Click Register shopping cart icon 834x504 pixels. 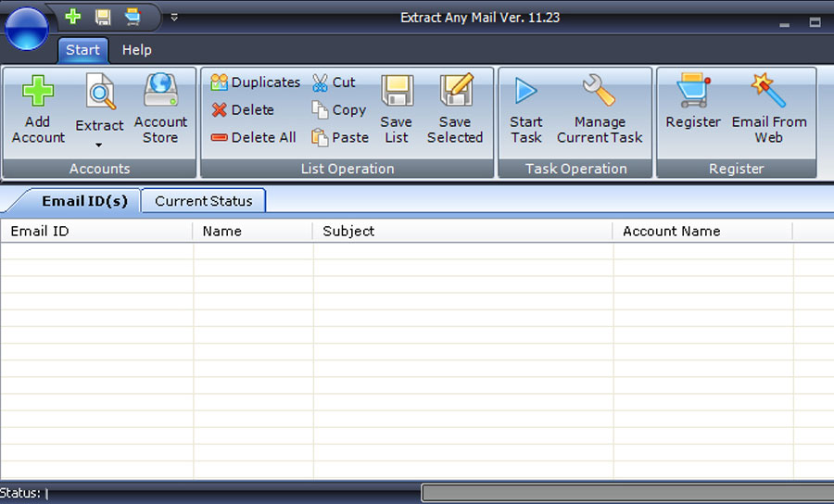(x=693, y=92)
